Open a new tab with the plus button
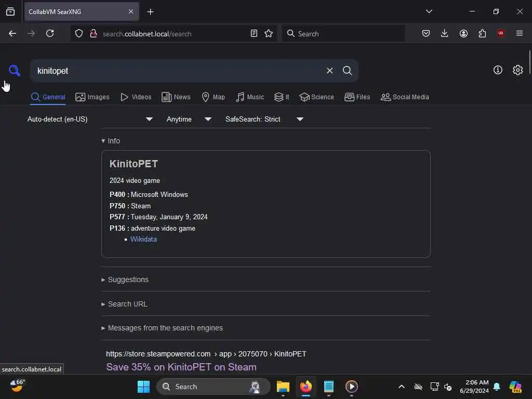Screen dimensions: 532x399 click(150, 12)
